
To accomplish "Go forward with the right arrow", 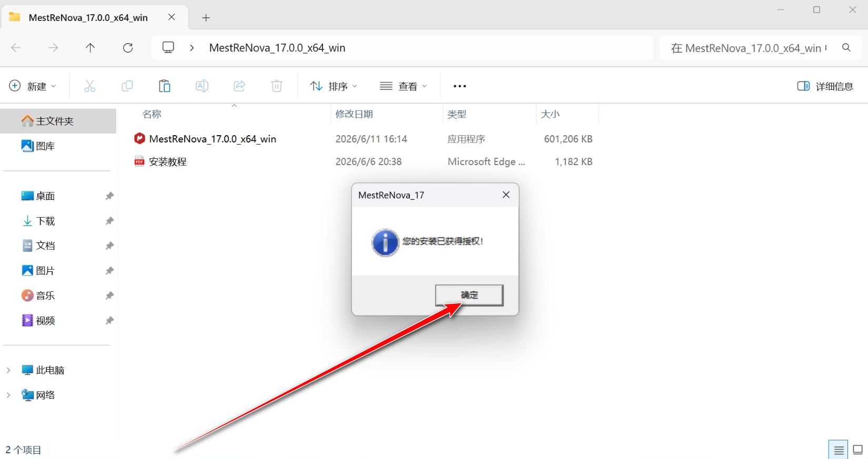I will point(53,48).
